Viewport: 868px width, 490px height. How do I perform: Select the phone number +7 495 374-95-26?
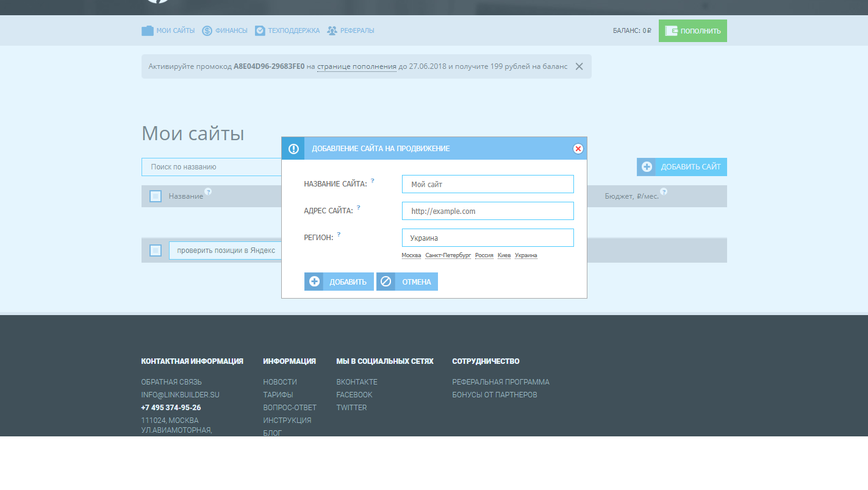(171, 408)
